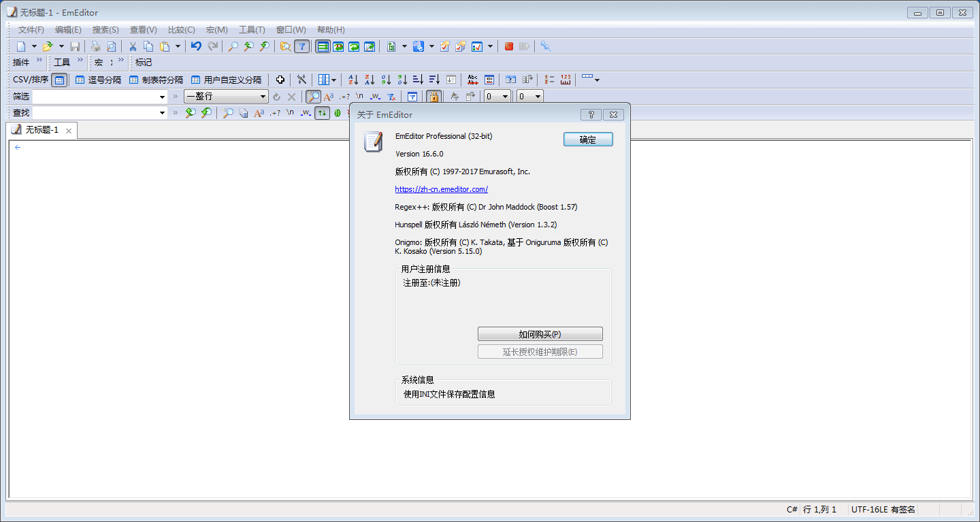Image resolution: width=980 pixels, height=522 pixels.
Task: Click the 确定 button in the About dialog
Action: coord(587,139)
